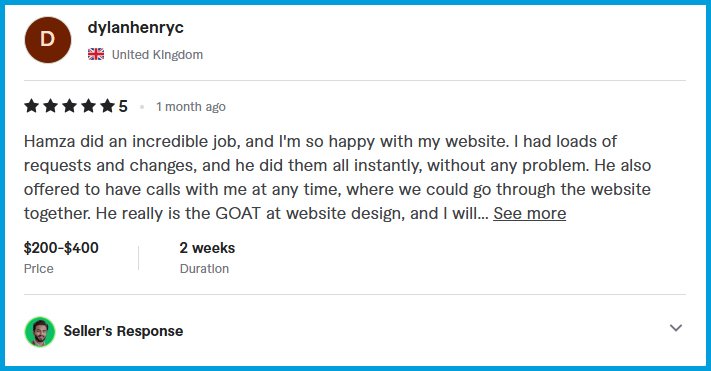Click the fourth rating star

point(88,106)
